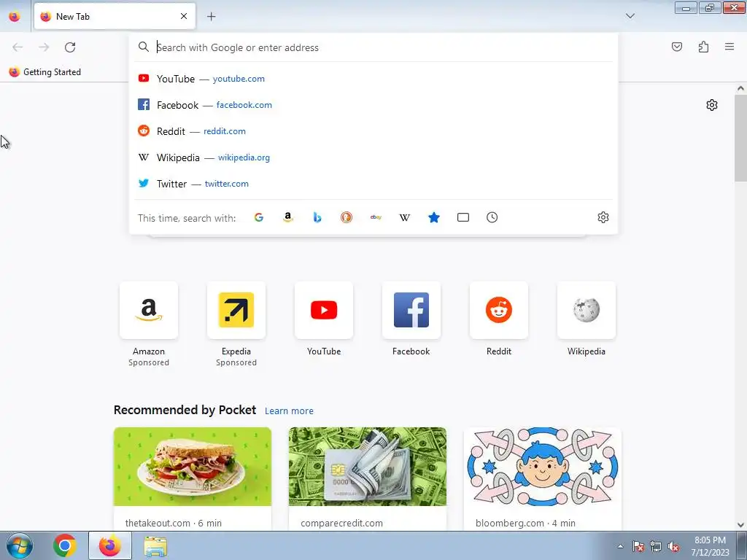Search this time with Wikipedia icon
This screenshot has width=747, height=560.
point(404,217)
